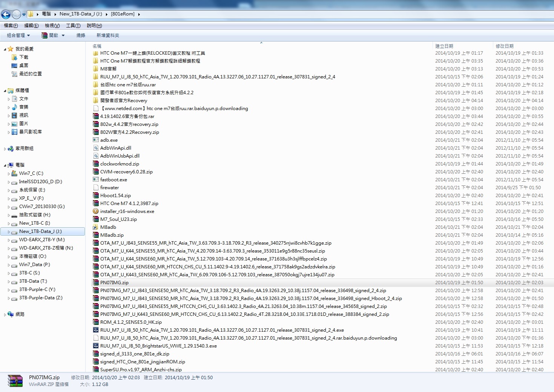Expand the 家用群組 tree node
Screen dimensions: 554x392
(x=5, y=149)
